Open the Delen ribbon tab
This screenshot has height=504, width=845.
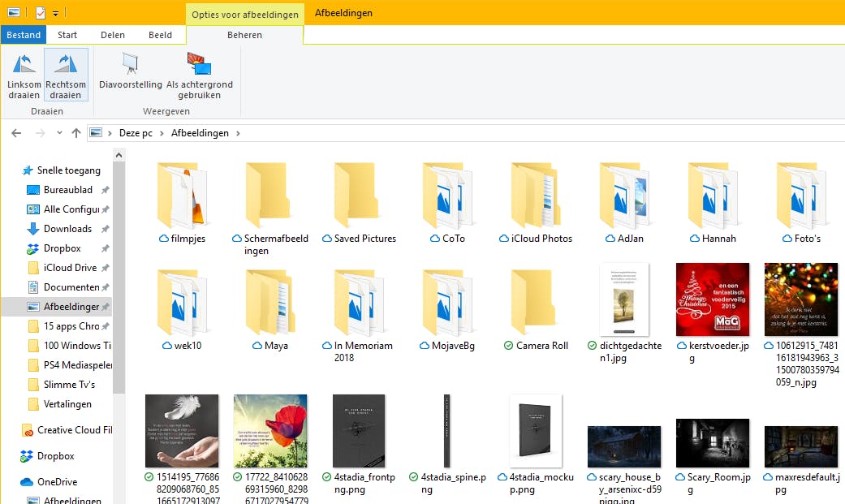(x=113, y=35)
